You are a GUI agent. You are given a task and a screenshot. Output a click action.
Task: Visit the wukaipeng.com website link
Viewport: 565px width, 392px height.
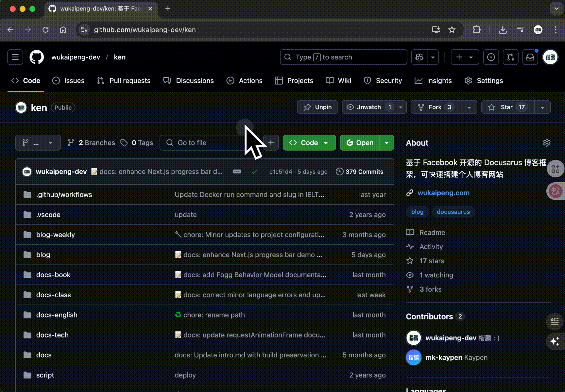tap(443, 193)
